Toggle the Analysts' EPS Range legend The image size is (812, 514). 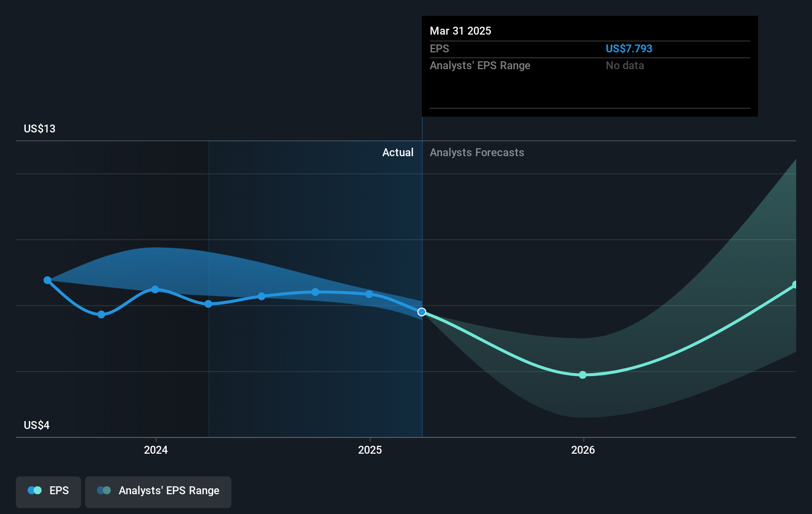click(158, 492)
